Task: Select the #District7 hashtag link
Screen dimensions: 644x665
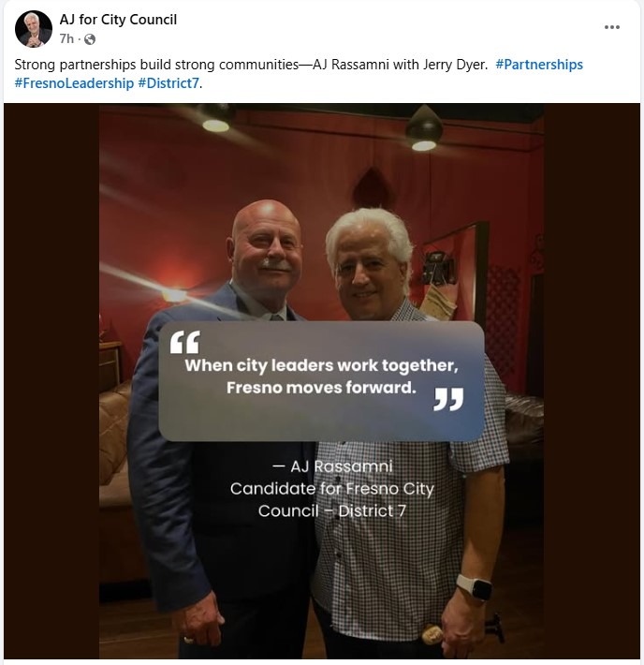Action: tap(168, 83)
